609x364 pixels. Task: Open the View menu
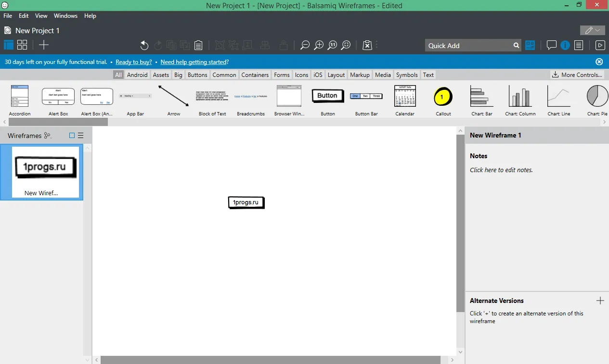point(41,16)
